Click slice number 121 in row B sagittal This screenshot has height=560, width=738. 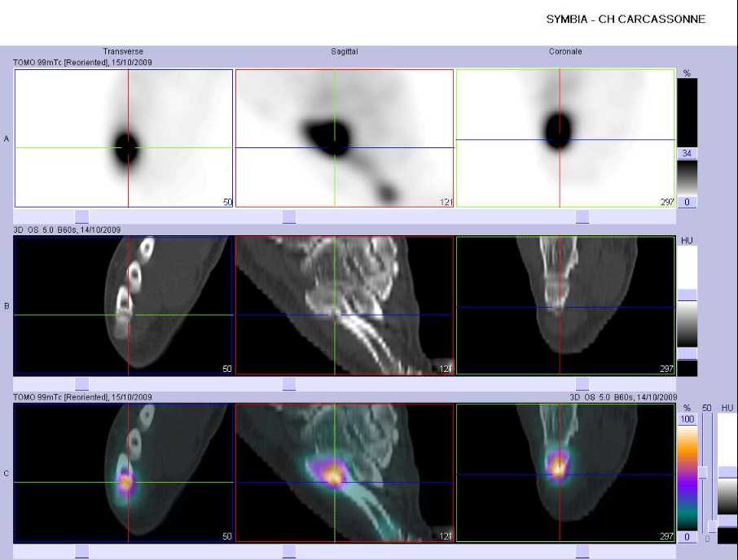coord(446,369)
